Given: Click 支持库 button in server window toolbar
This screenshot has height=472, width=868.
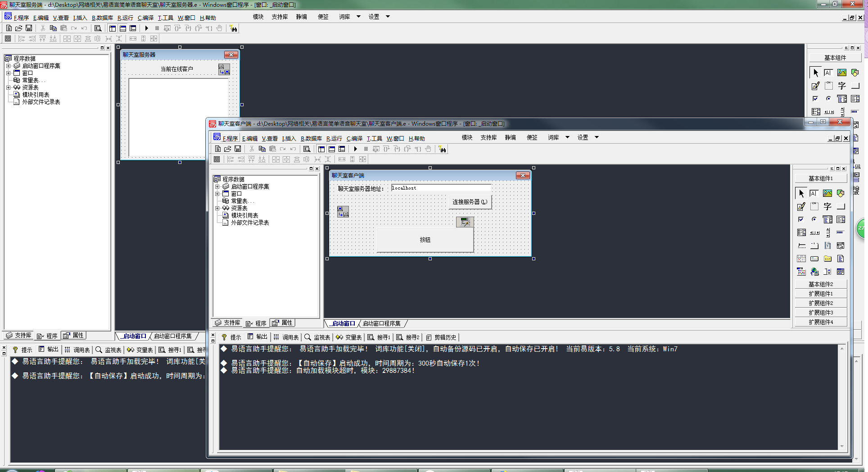Looking at the screenshot, I should [x=280, y=17].
